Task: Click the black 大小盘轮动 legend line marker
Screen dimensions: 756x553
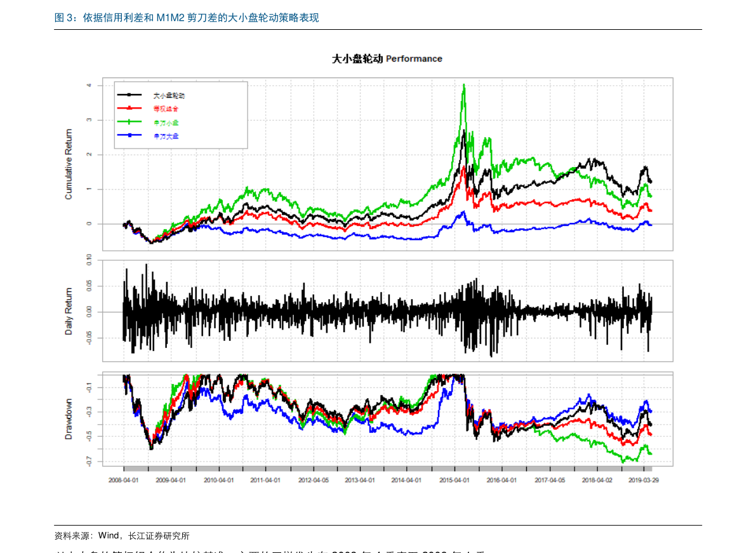Action: point(130,95)
